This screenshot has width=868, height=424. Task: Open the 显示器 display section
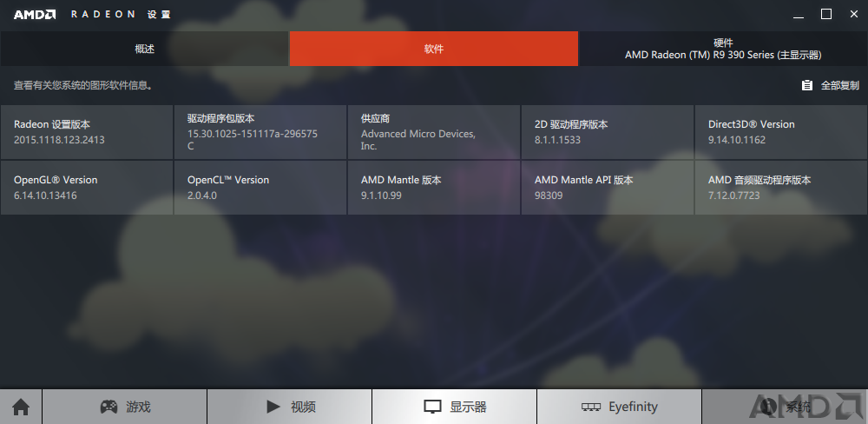point(455,407)
